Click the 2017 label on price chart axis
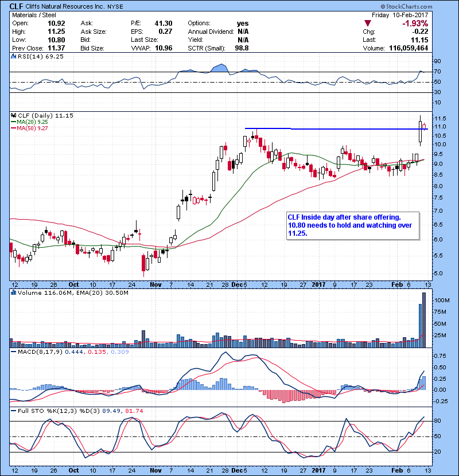 point(318,285)
